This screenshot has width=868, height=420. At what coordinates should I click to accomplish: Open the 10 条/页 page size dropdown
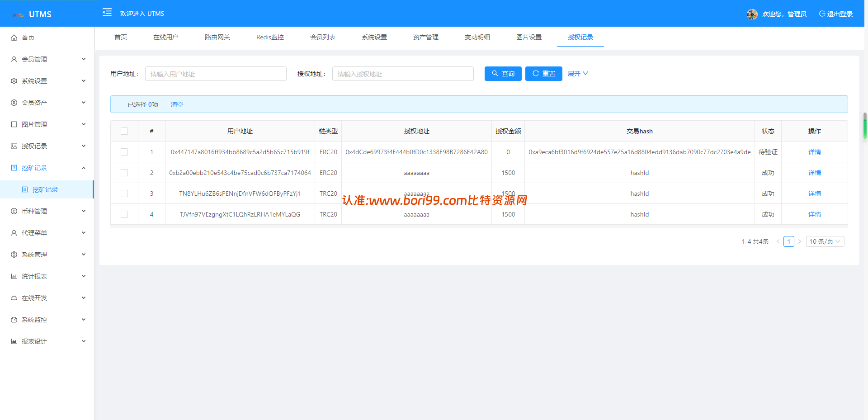pyautogui.click(x=825, y=241)
